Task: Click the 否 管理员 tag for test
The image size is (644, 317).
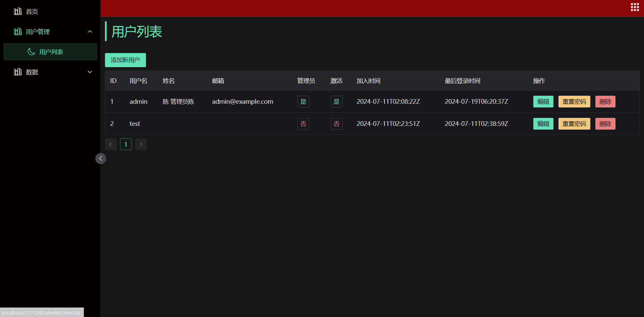Action: click(x=303, y=124)
